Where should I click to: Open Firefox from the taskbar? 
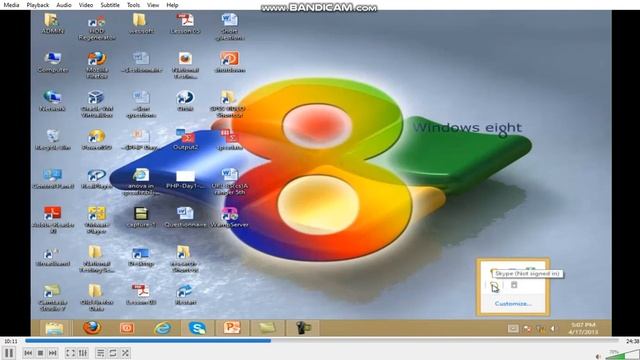coord(92,328)
